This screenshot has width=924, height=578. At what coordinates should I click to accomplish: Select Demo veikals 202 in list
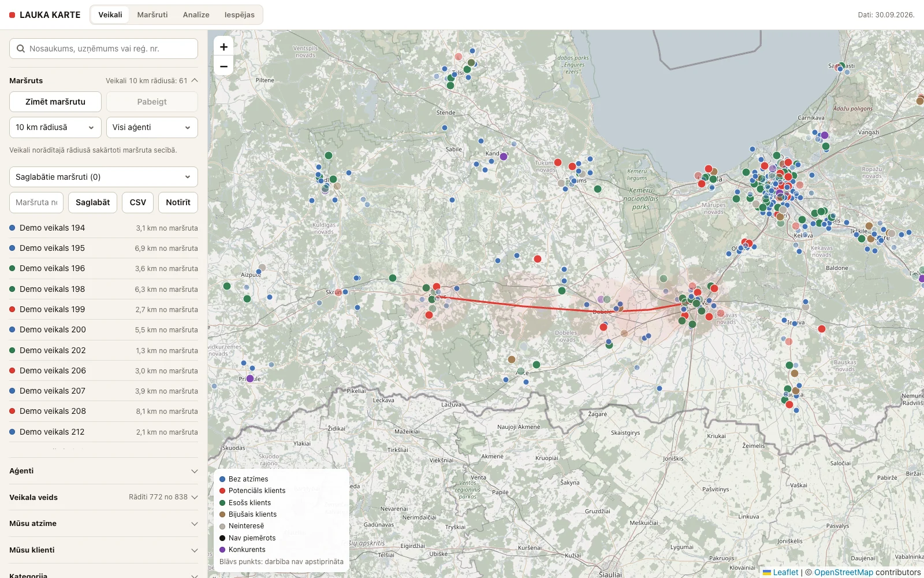click(x=103, y=350)
